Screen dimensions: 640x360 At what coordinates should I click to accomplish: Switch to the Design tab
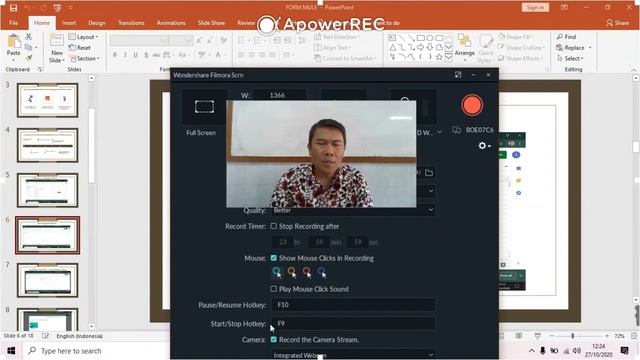click(97, 23)
